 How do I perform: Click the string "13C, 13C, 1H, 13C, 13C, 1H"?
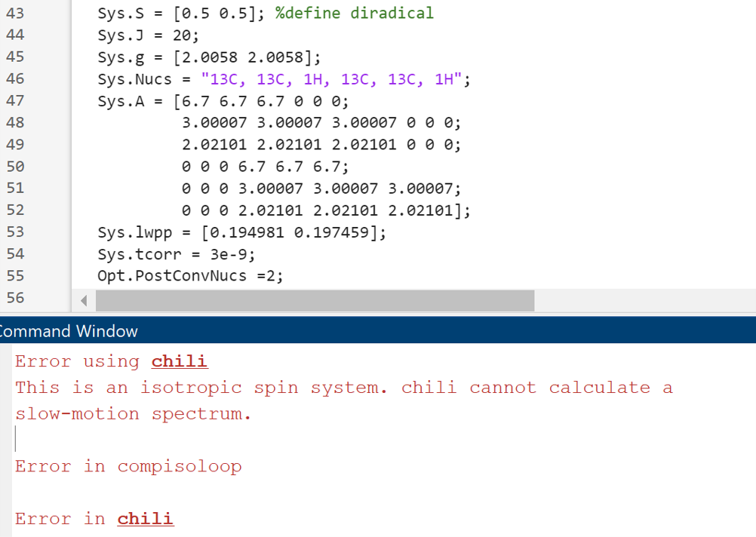tap(332, 79)
